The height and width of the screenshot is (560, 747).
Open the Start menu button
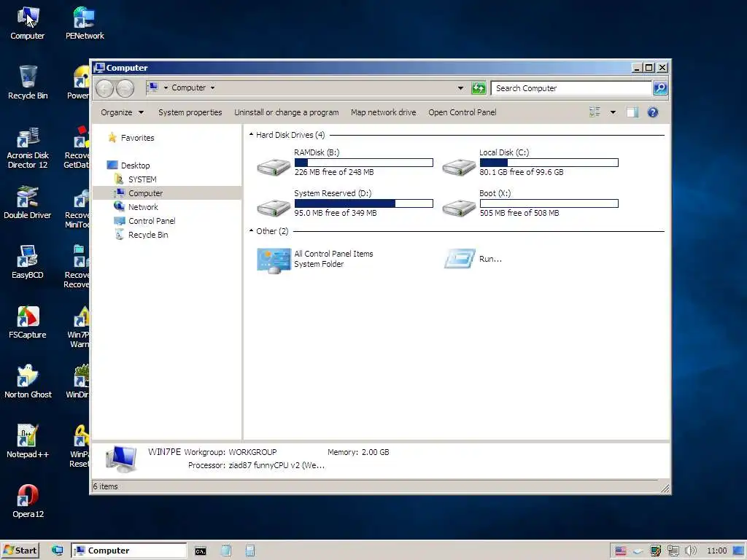click(20, 551)
